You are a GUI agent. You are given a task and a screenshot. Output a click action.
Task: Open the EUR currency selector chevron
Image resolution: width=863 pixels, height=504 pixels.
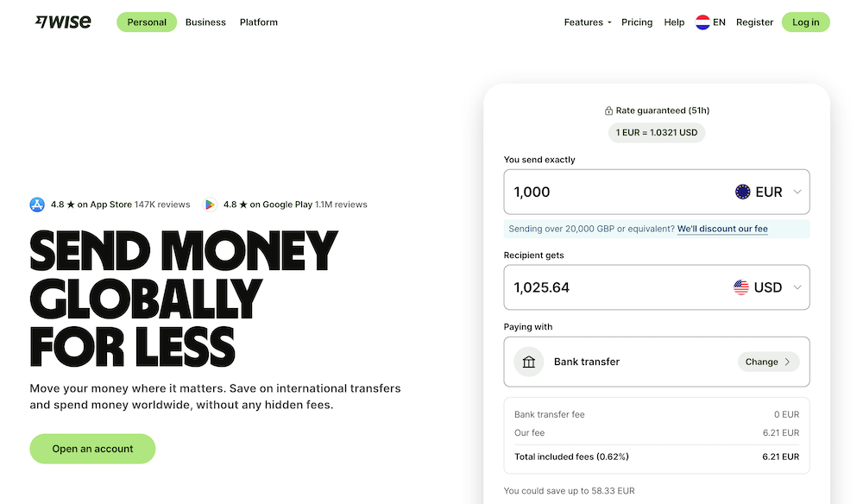tap(797, 192)
